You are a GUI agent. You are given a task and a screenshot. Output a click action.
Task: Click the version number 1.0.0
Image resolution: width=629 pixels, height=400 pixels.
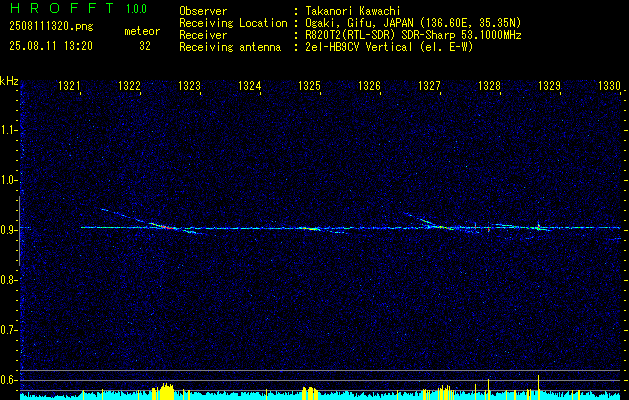tap(136, 8)
